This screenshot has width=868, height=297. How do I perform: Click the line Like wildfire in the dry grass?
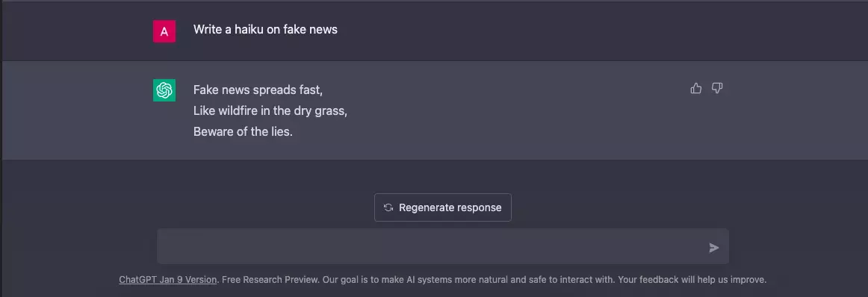click(x=270, y=110)
